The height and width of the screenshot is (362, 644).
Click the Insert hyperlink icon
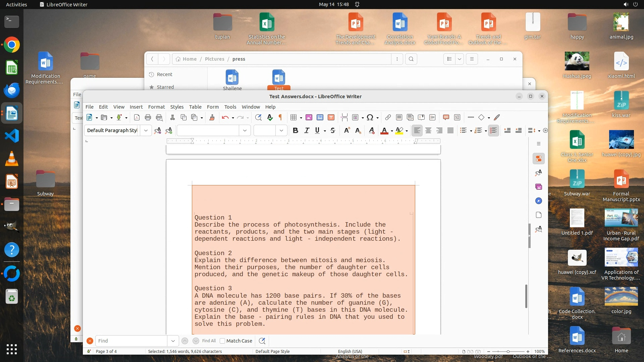388,117
